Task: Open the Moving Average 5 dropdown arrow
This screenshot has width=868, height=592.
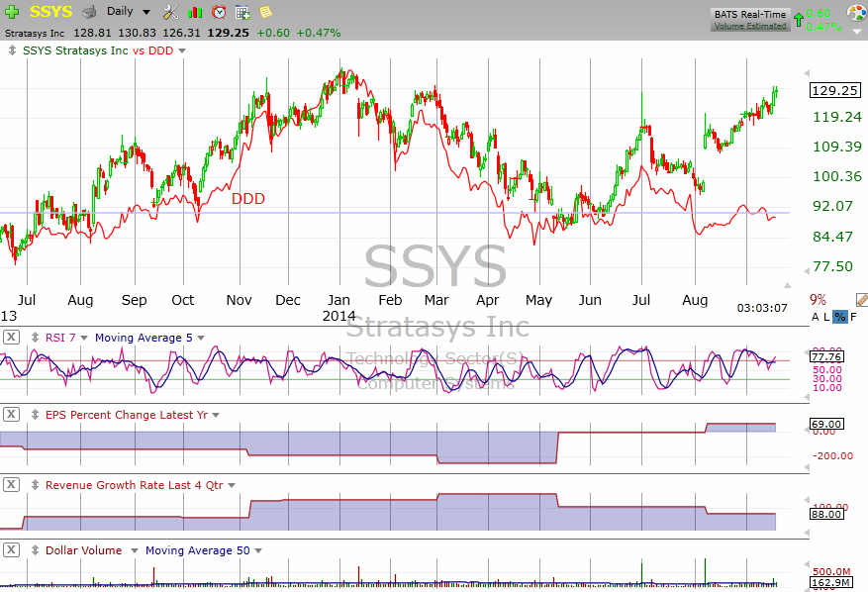Action: pyautogui.click(x=201, y=338)
